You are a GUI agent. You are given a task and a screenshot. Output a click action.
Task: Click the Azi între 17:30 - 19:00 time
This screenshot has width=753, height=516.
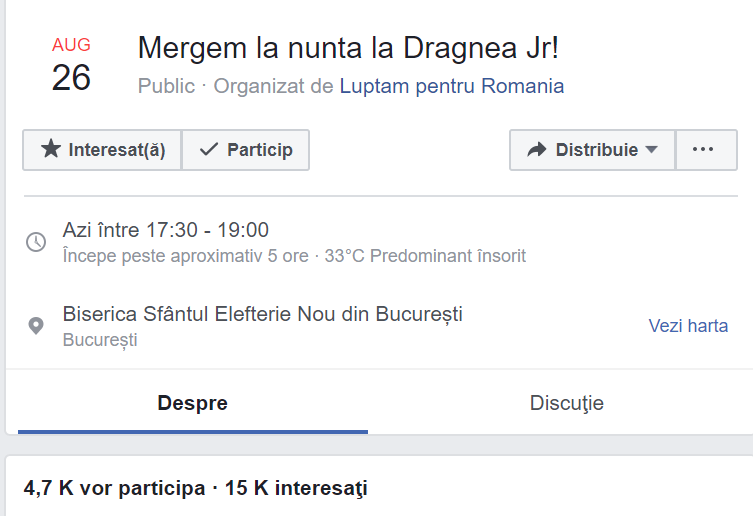tap(165, 230)
